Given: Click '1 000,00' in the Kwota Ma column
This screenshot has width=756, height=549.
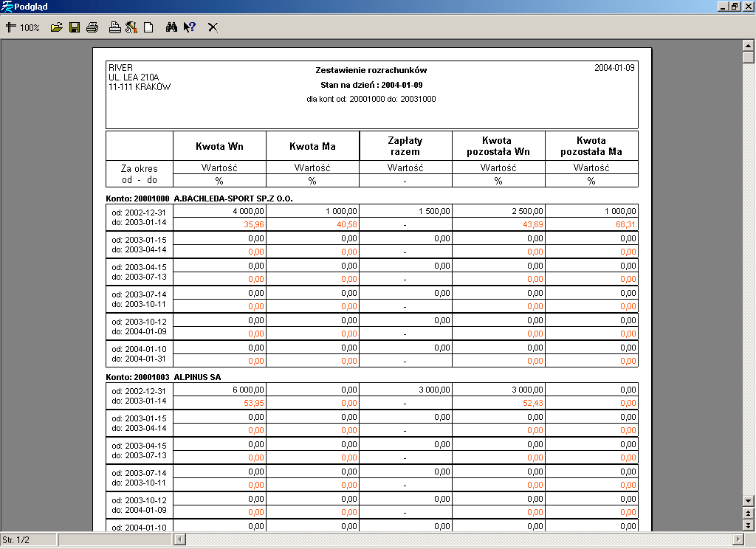Looking at the screenshot, I should [341, 211].
